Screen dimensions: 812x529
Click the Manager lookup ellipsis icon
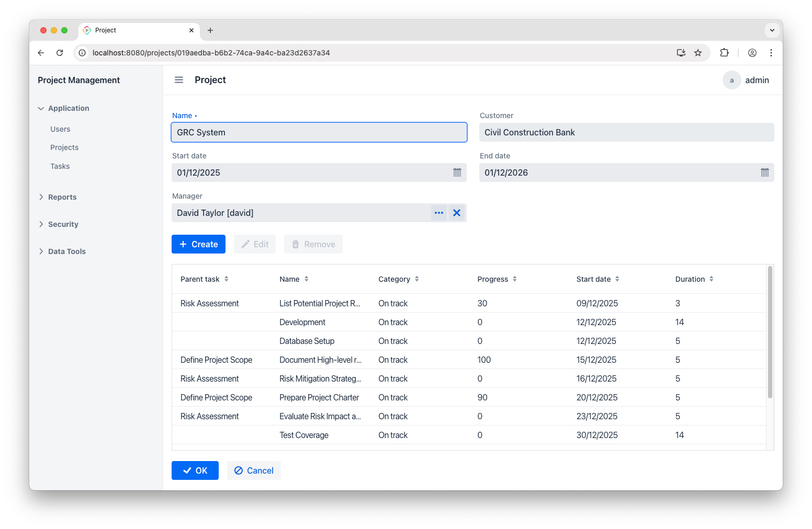tap(439, 213)
